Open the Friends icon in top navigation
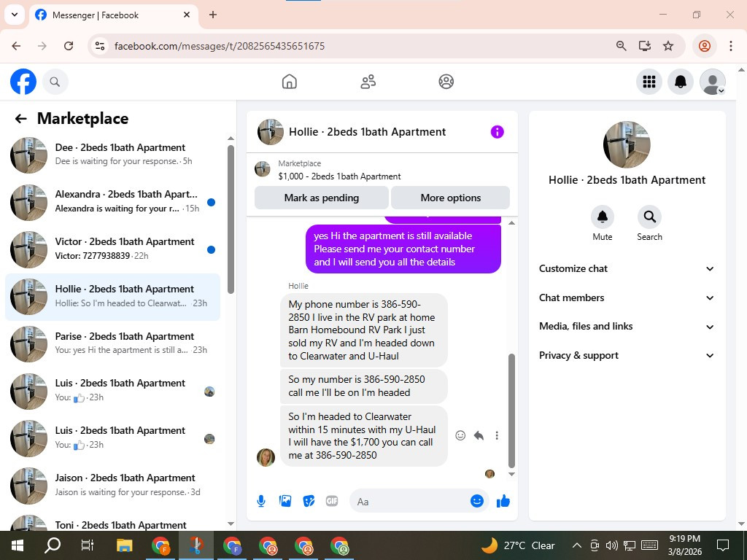Screen dimensions: 747x560 tap(368, 82)
